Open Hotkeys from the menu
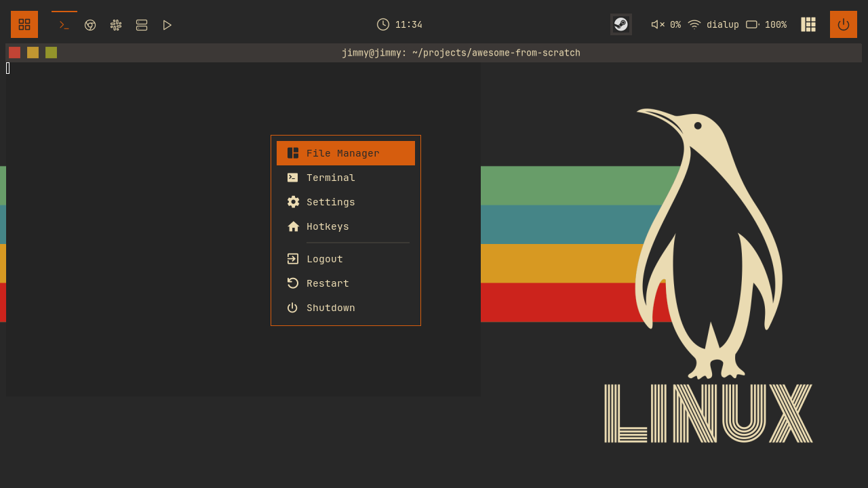The height and width of the screenshot is (488, 868). pyautogui.click(x=346, y=226)
